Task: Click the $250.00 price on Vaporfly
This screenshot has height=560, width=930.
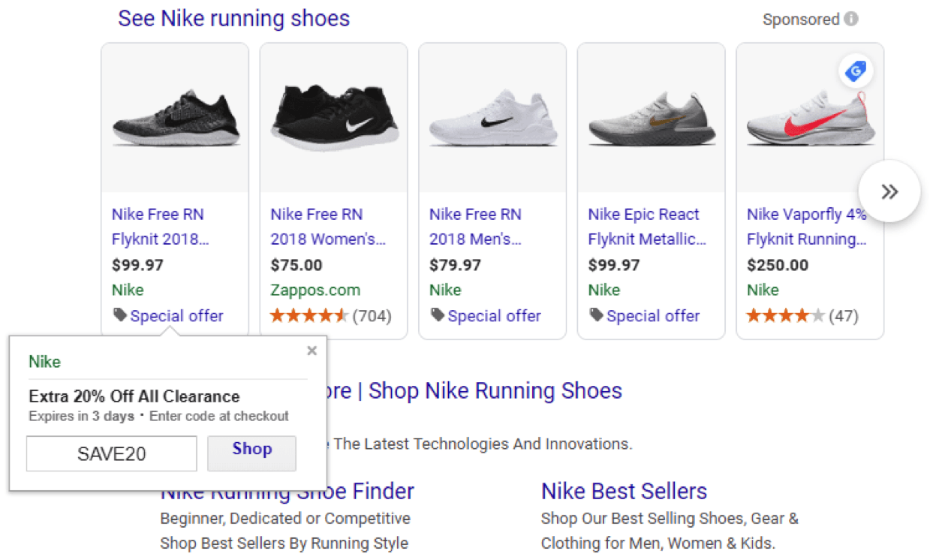Action: [778, 265]
